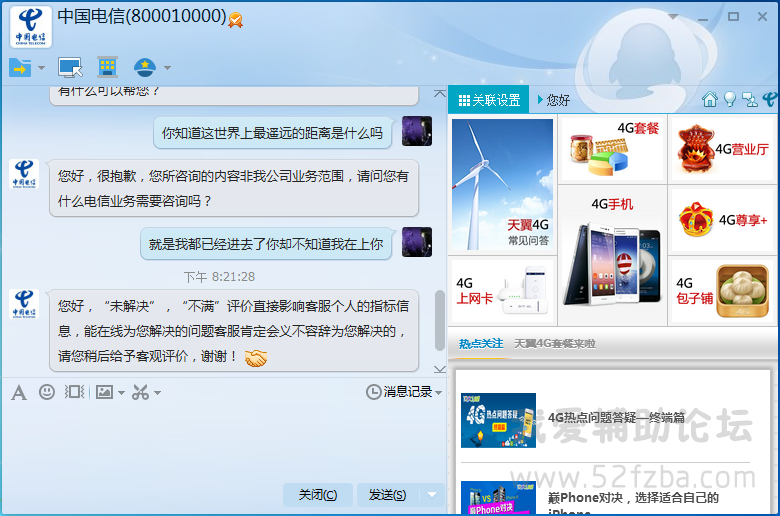
Task: Click the China Telecom account logo
Action: pyautogui.click(x=30, y=27)
